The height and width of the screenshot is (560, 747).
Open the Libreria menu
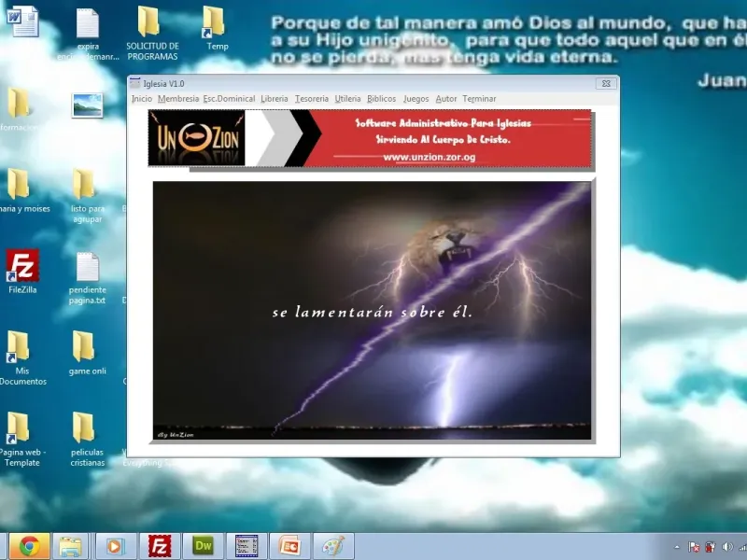coord(275,99)
